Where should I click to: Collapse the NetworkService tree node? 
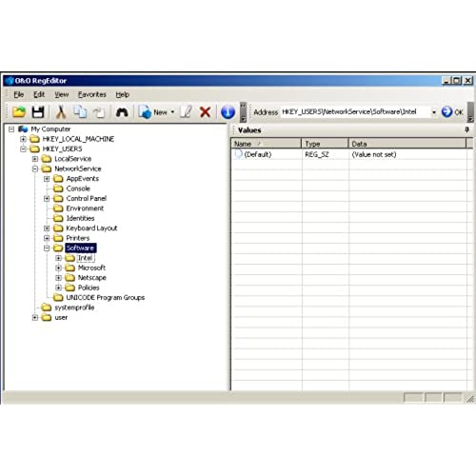(35, 169)
